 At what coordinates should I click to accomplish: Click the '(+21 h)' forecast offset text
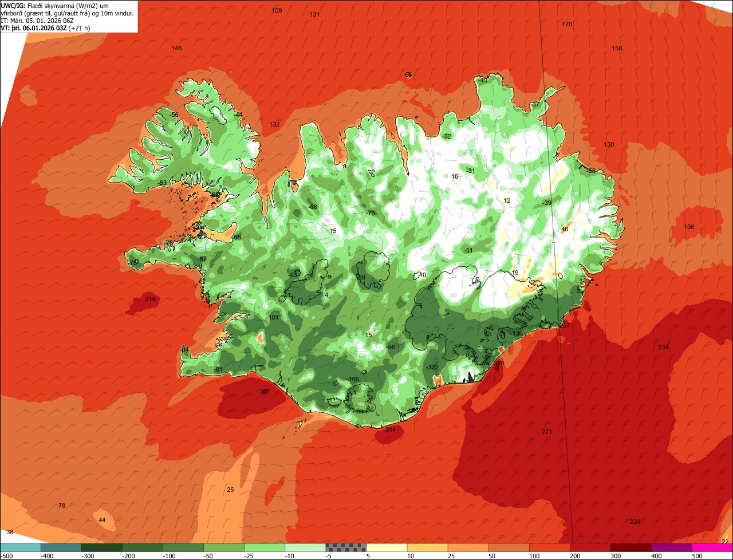click(80, 27)
